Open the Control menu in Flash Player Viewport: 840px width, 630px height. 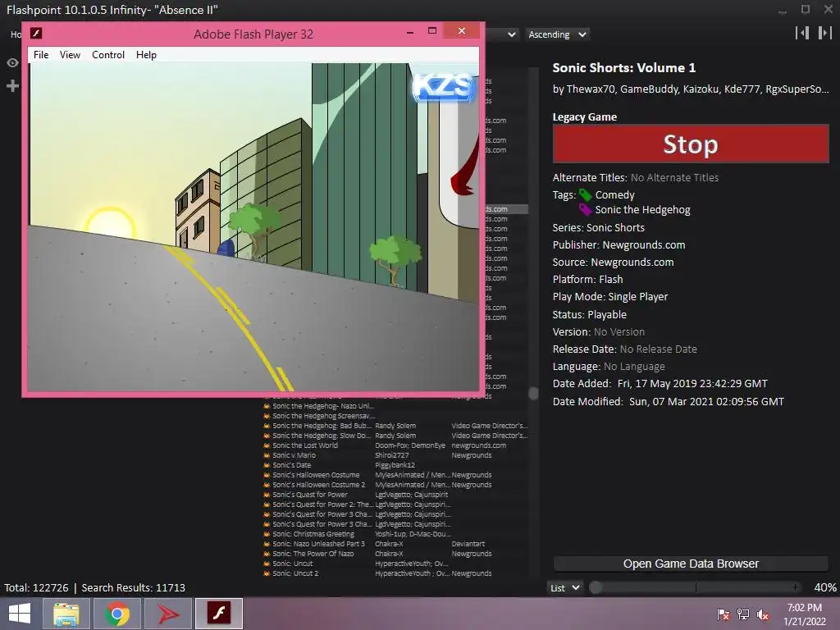(x=108, y=55)
